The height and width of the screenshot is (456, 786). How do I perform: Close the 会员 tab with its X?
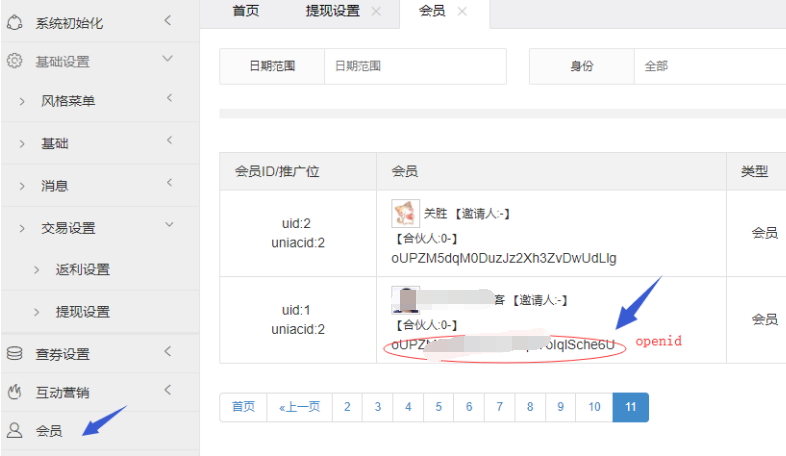pyautogui.click(x=462, y=11)
